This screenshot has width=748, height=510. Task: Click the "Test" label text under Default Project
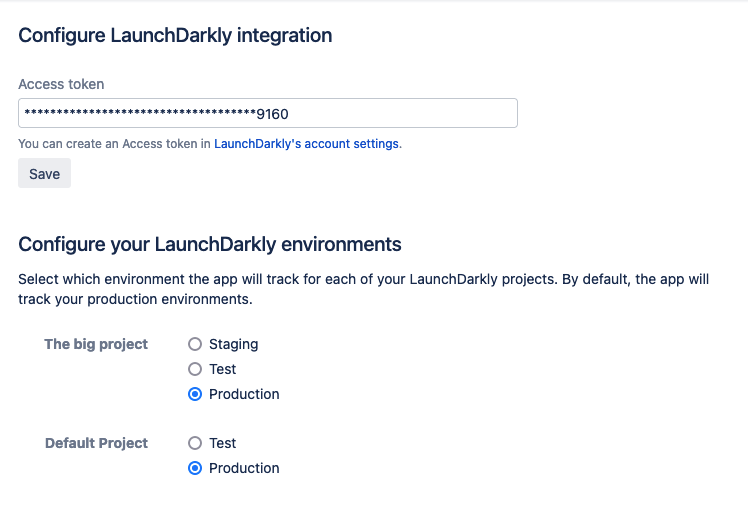pyautogui.click(x=222, y=443)
